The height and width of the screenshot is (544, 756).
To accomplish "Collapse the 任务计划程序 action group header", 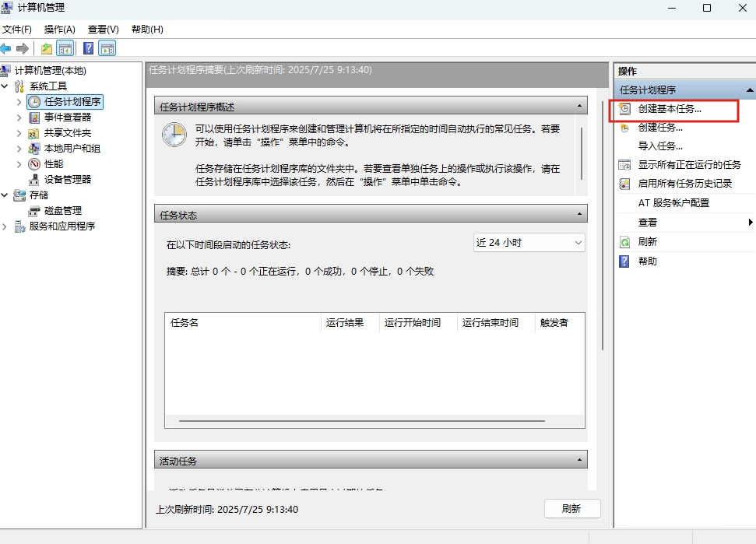I will click(749, 90).
